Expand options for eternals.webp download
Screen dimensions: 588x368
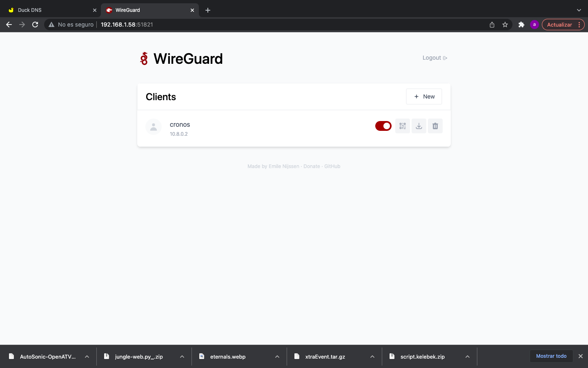click(x=277, y=357)
